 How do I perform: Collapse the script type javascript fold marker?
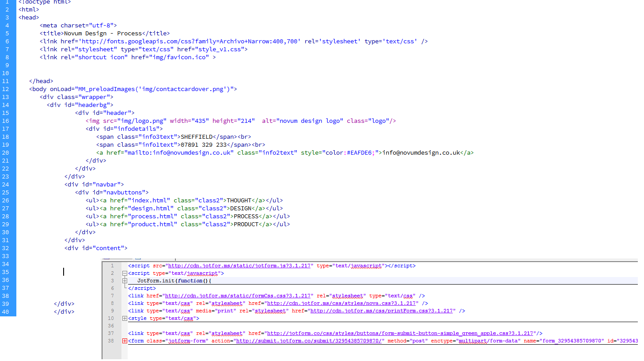pyautogui.click(x=125, y=274)
